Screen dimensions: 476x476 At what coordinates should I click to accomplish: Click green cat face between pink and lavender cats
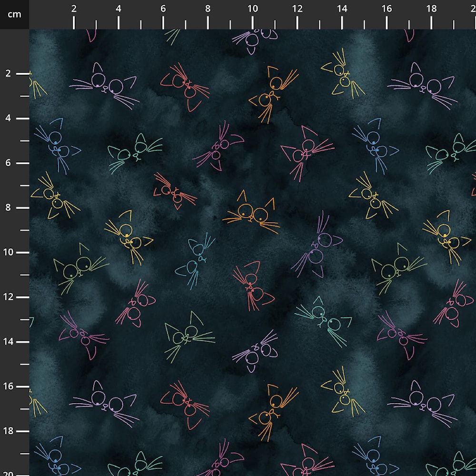tap(187, 335)
